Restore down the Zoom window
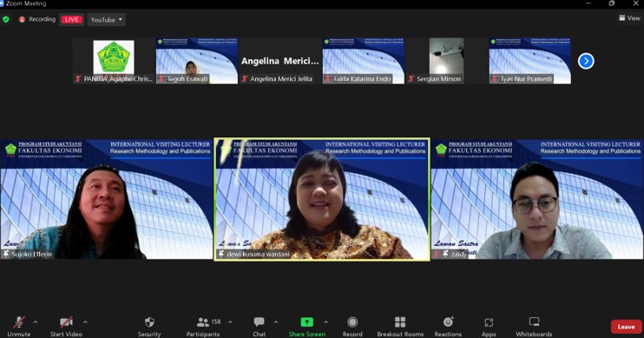The width and height of the screenshot is (644, 338). 612,3
